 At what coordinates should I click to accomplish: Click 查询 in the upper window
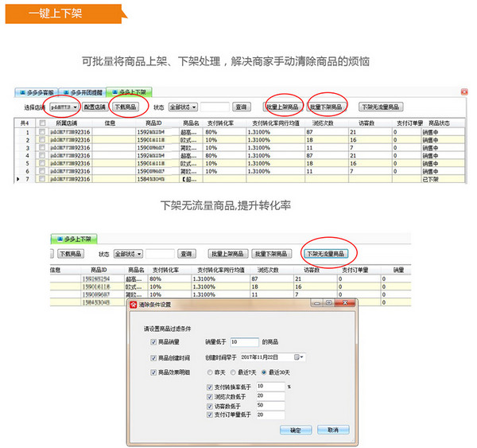[242, 107]
